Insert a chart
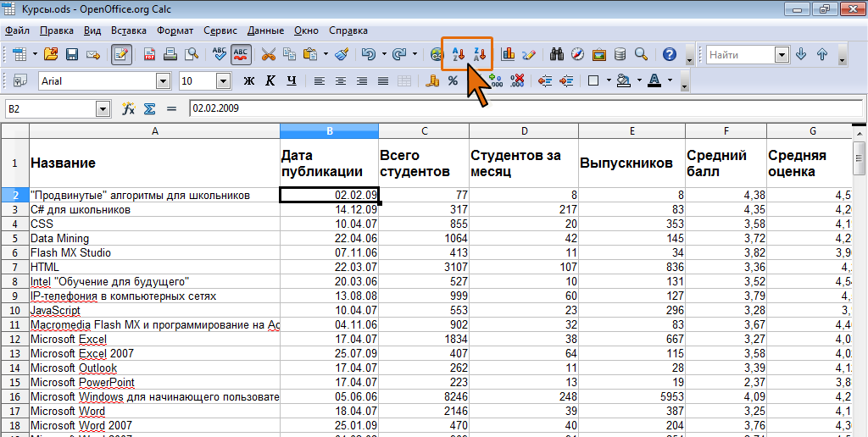 tap(508, 54)
